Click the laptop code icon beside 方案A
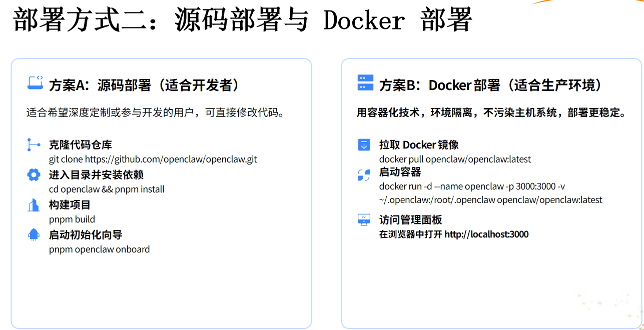644x330 pixels. tap(35, 82)
